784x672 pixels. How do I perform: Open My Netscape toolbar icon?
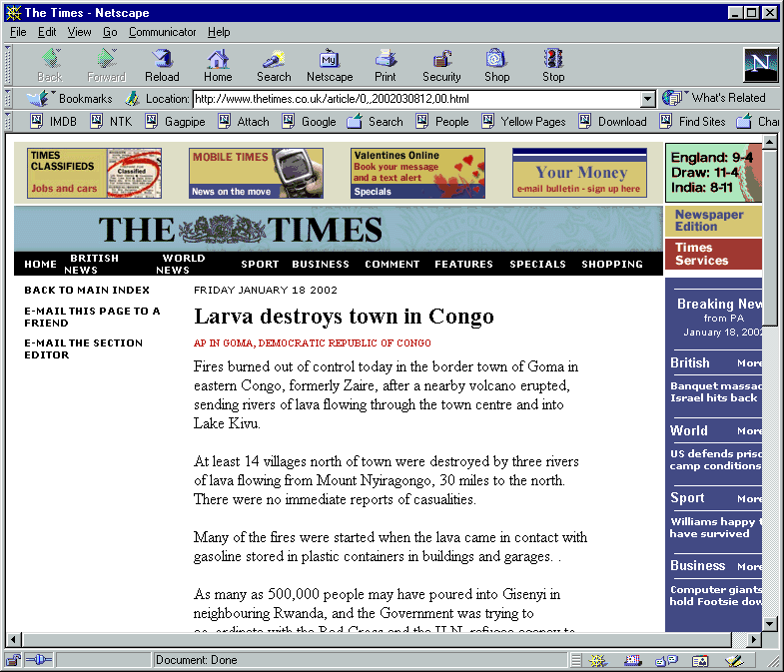pyautogui.click(x=330, y=60)
